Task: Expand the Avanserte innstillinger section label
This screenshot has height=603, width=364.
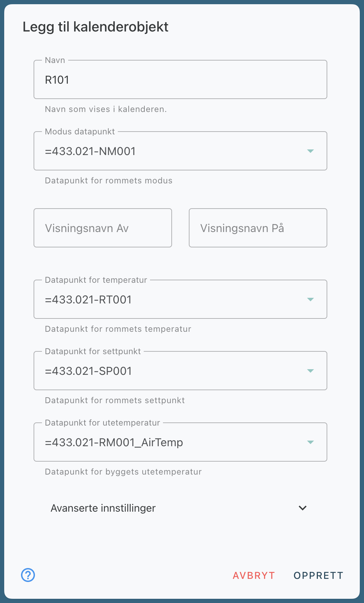Action: click(x=103, y=508)
